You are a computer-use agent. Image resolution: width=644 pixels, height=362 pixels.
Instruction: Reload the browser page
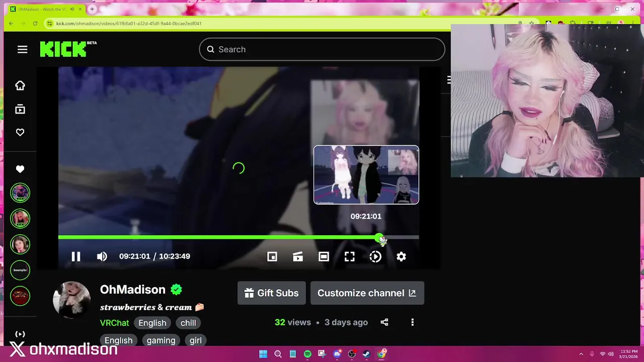point(35,23)
